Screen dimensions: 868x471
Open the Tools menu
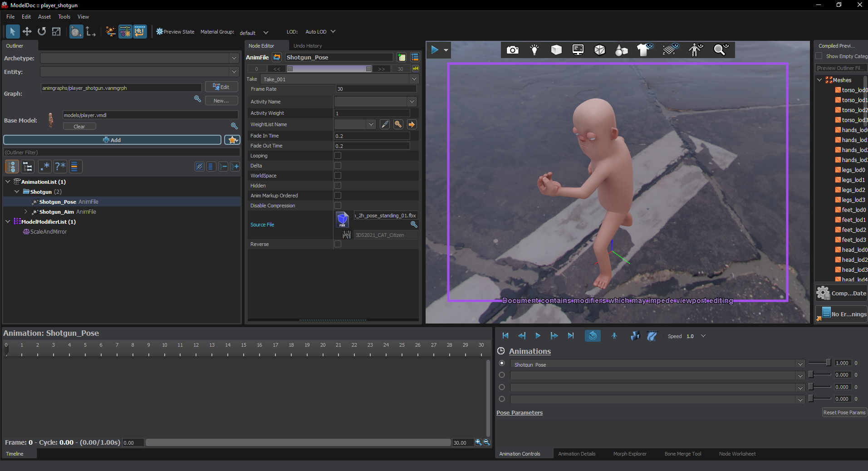[x=64, y=17]
